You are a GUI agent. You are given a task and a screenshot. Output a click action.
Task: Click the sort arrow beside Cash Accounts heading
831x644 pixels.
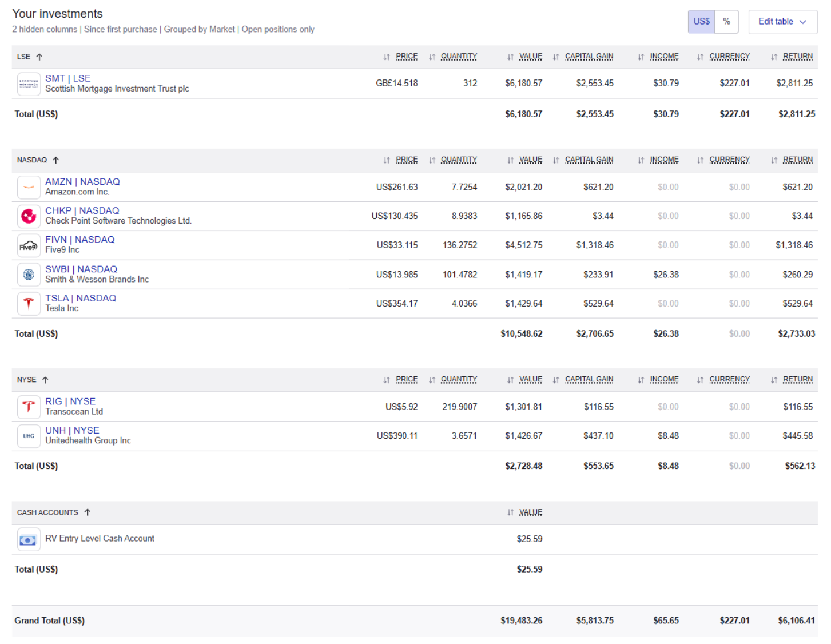tap(88, 512)
